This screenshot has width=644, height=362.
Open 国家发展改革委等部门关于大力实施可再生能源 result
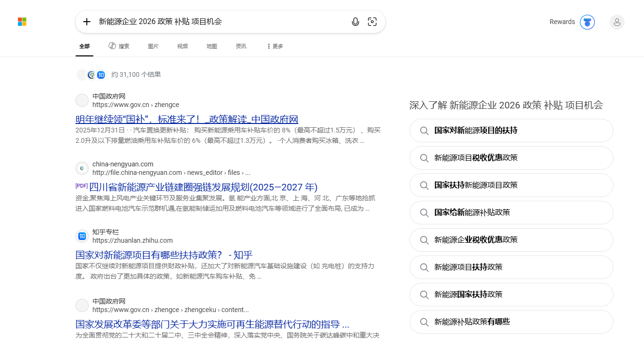212,324
